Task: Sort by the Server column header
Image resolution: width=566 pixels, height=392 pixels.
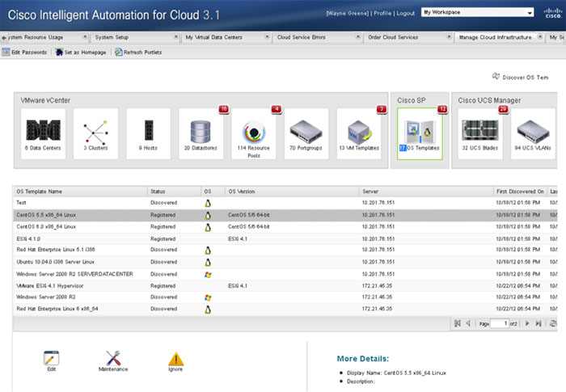Action: pos(426,192)
